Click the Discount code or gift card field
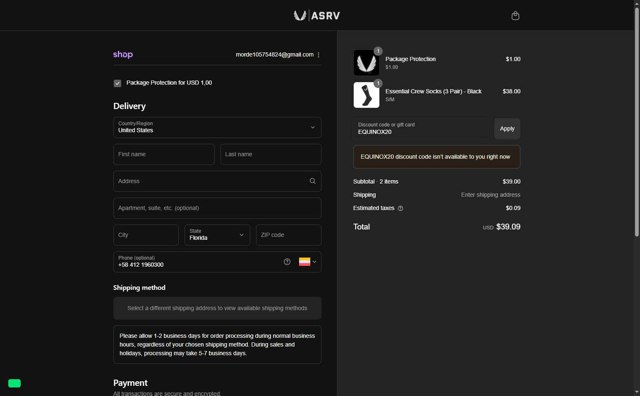640x396 pixels. point(421,129)
